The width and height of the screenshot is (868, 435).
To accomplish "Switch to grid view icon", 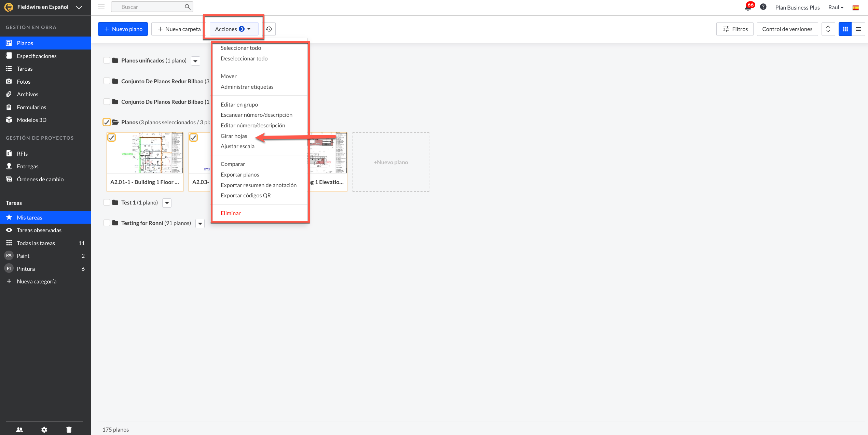I will (845, 29).
